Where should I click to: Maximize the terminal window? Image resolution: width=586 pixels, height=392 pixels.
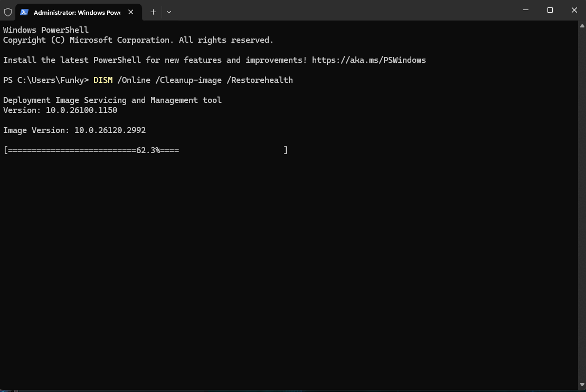coord(550,10)
